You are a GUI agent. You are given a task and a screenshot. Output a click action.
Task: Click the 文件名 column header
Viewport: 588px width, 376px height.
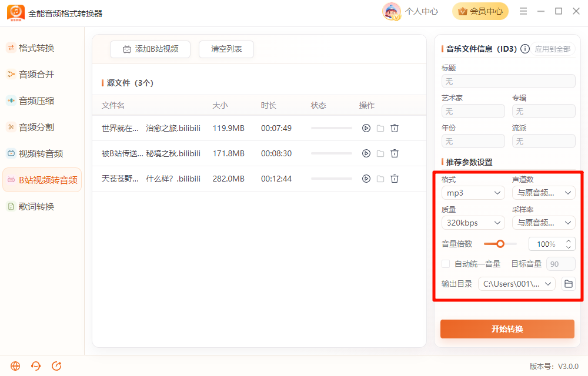113,105
